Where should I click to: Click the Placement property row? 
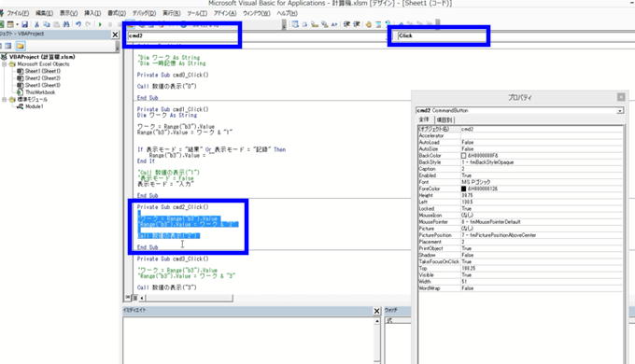[x=520, y=242]
